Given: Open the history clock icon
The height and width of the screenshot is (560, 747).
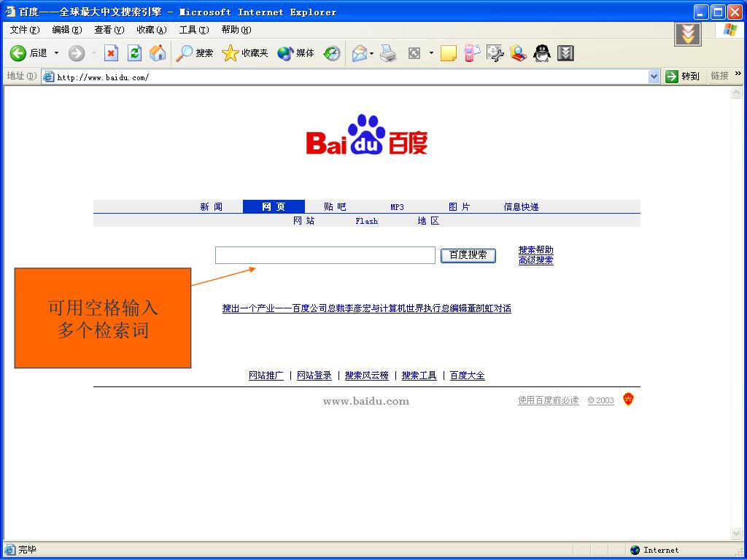Looking at the screenshot, I should pos(332,53).
